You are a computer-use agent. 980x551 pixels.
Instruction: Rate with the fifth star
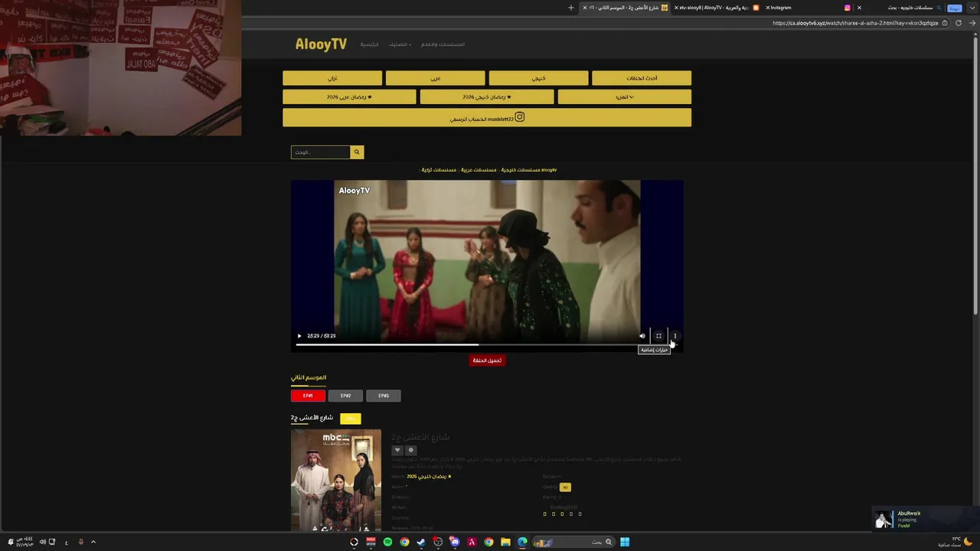point(580,514)
